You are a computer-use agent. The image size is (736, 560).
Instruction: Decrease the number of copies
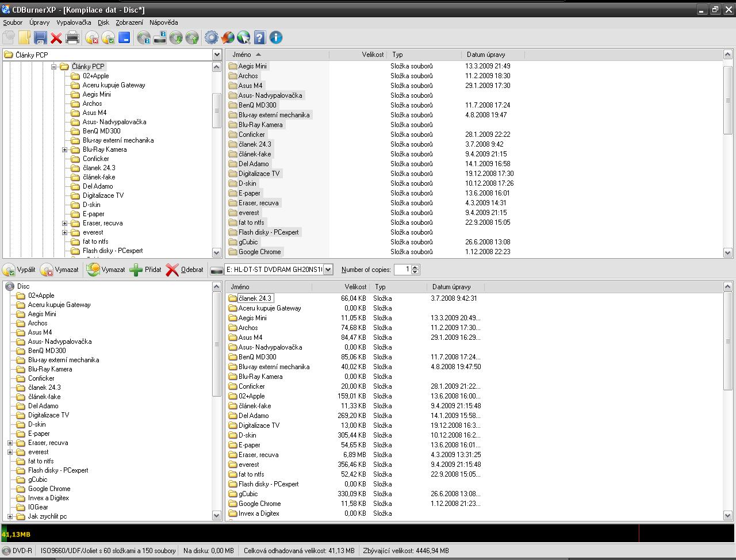tap(416, 273)
